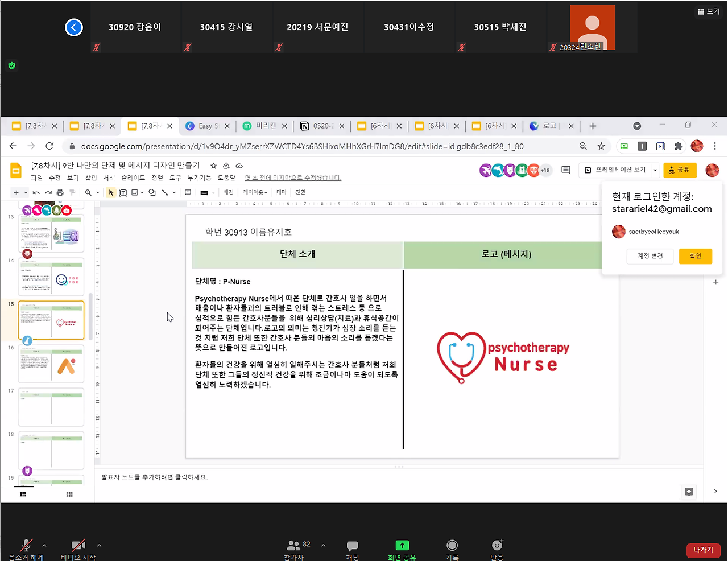Viewport: 728px width, 561px height.
Task: Choose the select cursor tool
Action: click(x=111, y=193)
